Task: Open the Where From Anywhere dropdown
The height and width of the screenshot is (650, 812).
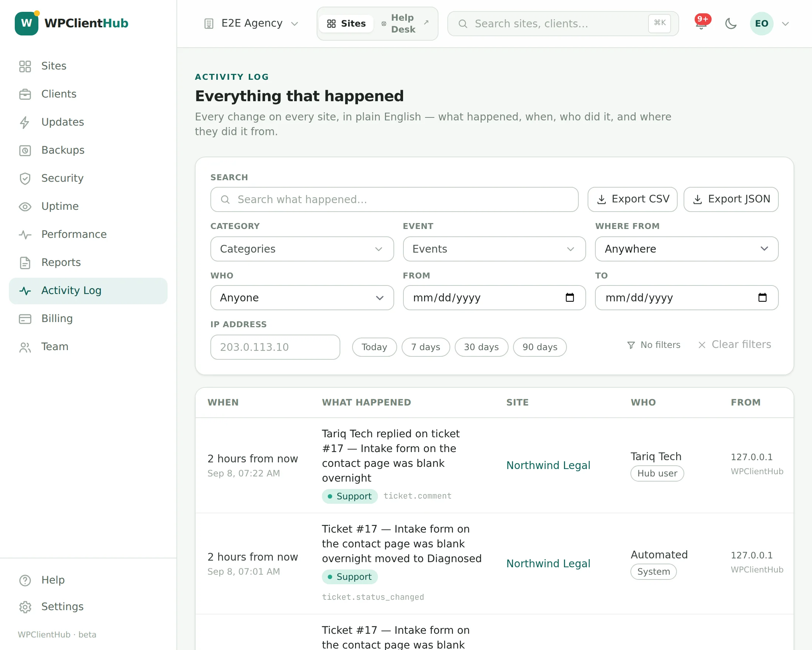Action: (x=687, y=249)
